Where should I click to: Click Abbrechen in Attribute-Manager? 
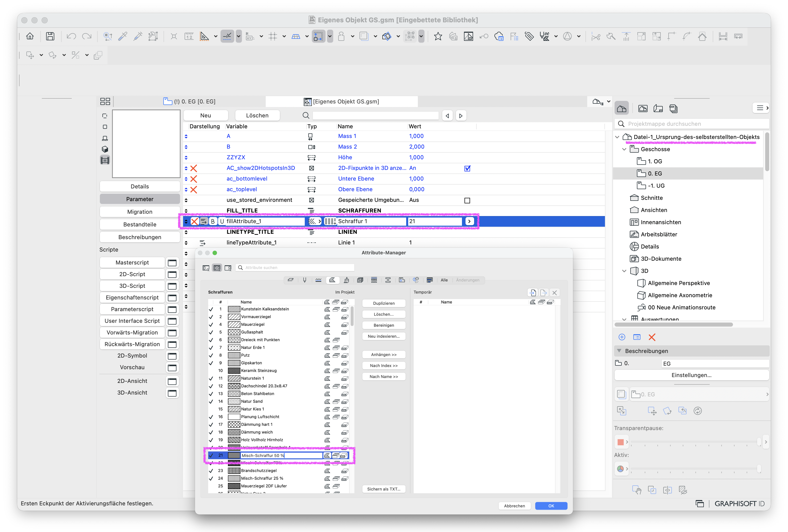click(x=514, y=506)
